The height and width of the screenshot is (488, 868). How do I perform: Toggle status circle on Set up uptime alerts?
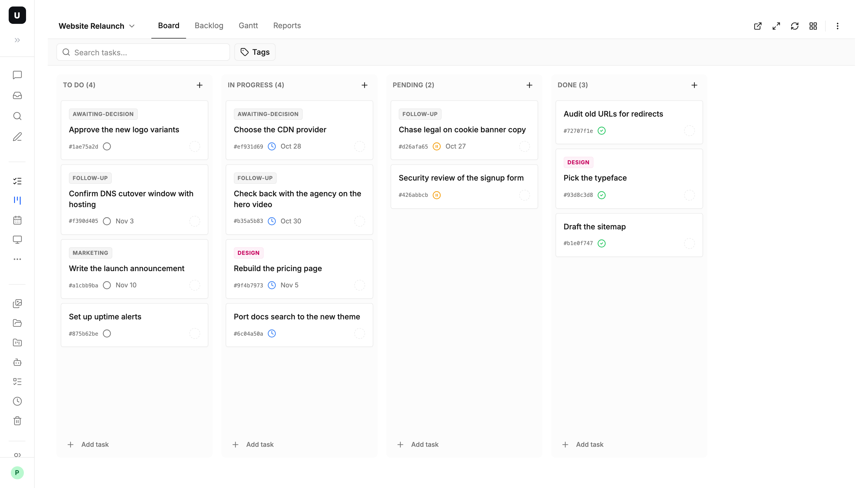(x=107, y=333)
